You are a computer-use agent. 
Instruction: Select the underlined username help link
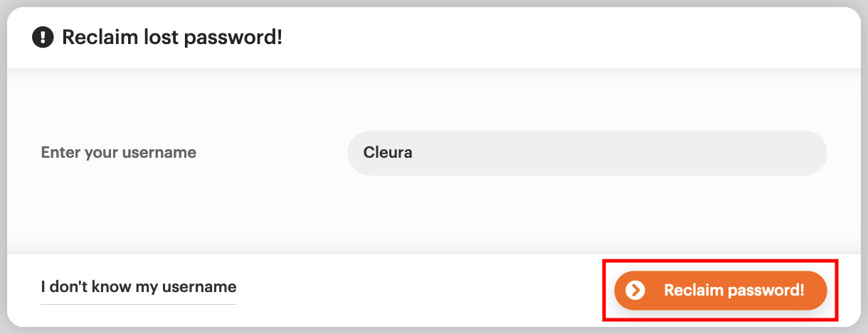[138, 287]
